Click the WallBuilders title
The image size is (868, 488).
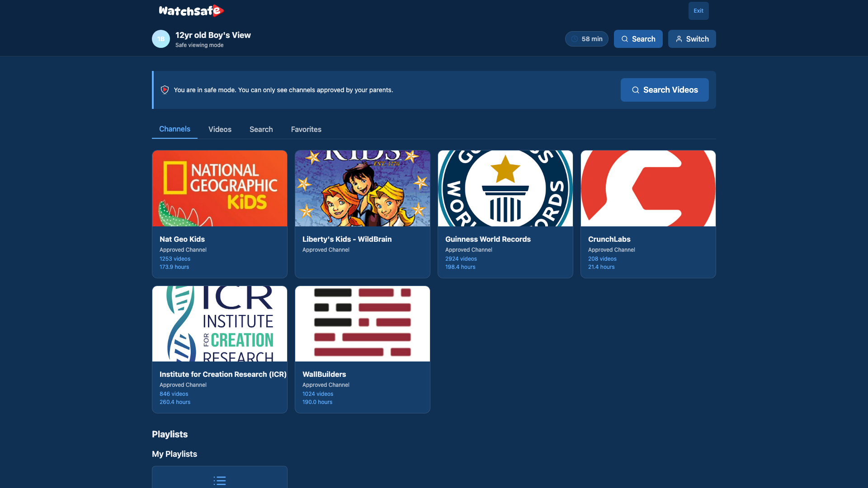(324, 374)
